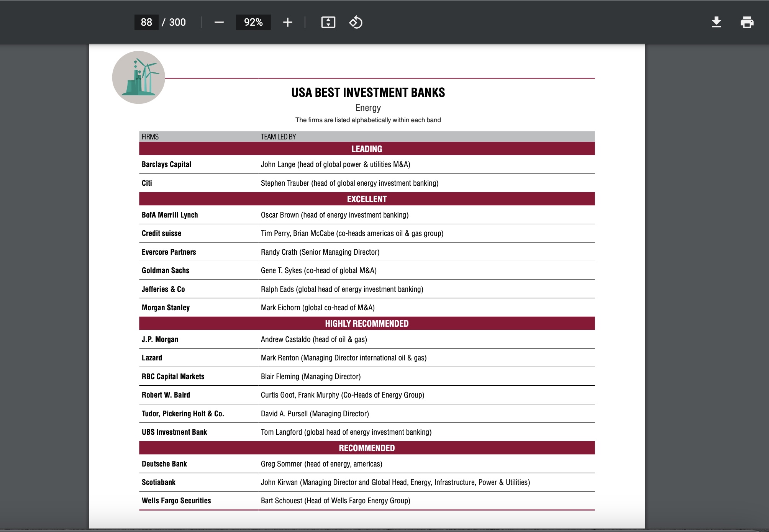Image resolution: width=769 pixels, height=532 pixels.
Task: Click the energy wind turbine logo
Action: pyautogui.click(x=139, y=77)
